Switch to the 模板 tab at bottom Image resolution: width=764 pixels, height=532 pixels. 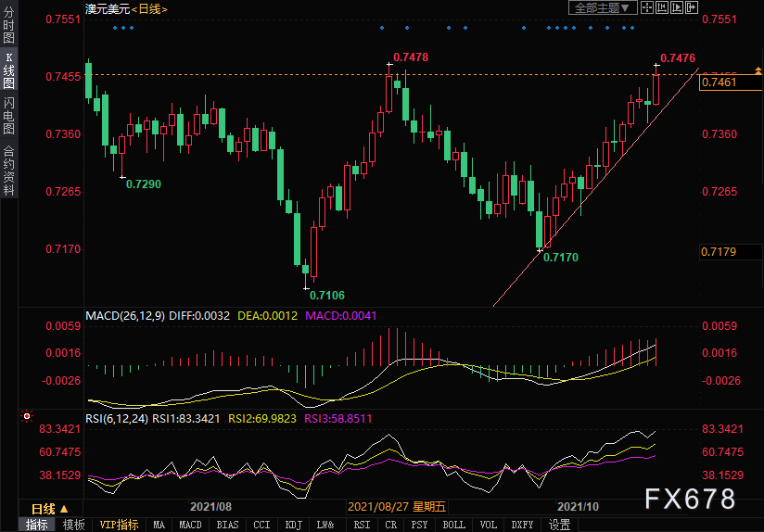pos(74,525)
